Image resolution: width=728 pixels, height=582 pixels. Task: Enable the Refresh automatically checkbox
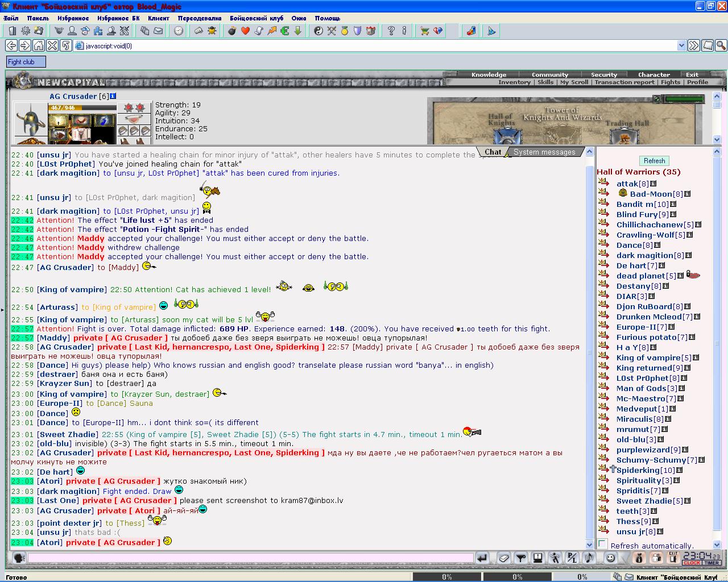coord(603,543)
